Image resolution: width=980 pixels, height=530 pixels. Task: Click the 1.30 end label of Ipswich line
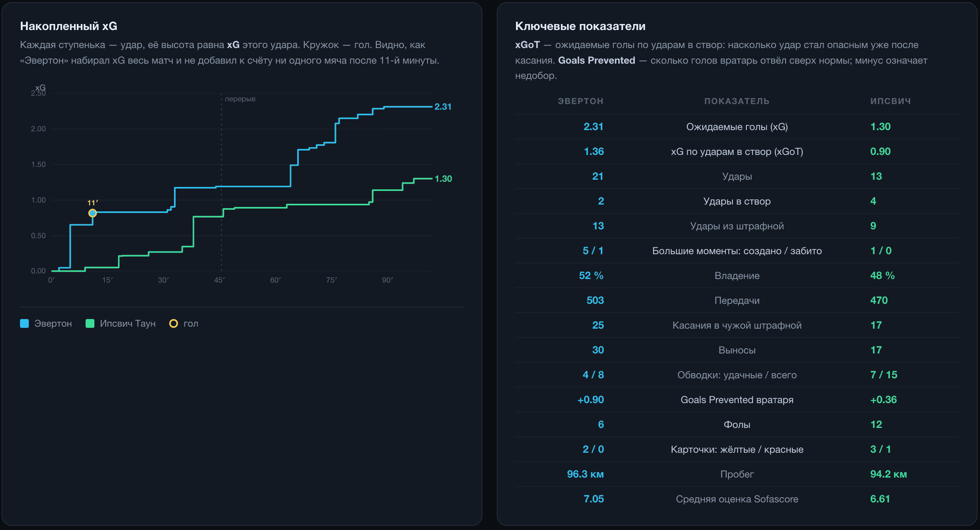pyautogui.click(x=443, y=179)
